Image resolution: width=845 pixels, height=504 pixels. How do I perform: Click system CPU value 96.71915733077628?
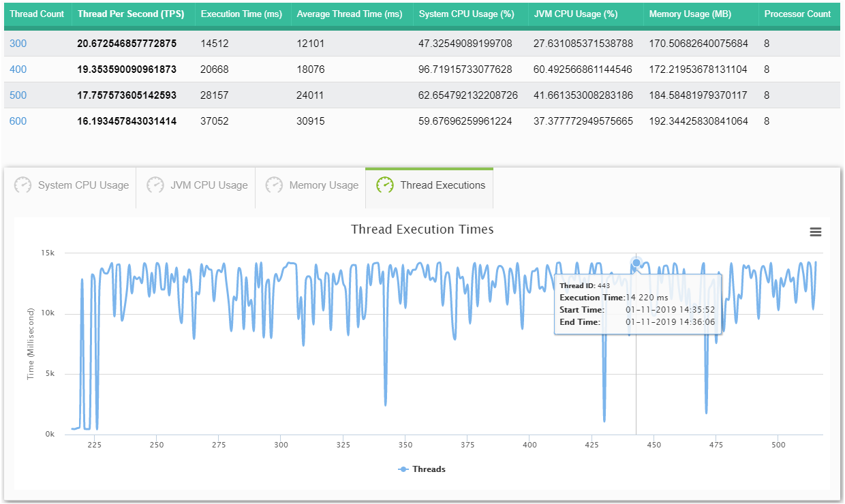(x=465, y=69)
